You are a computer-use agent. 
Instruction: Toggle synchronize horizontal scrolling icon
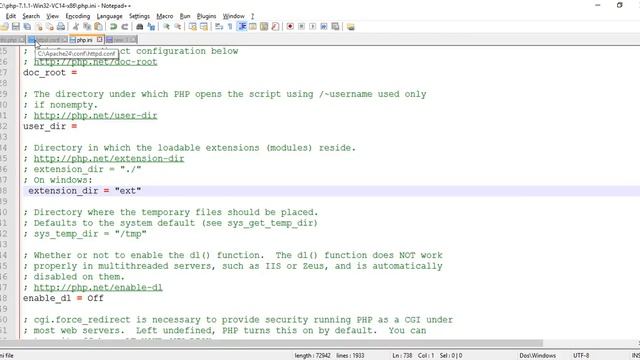[x=204, y=27]
